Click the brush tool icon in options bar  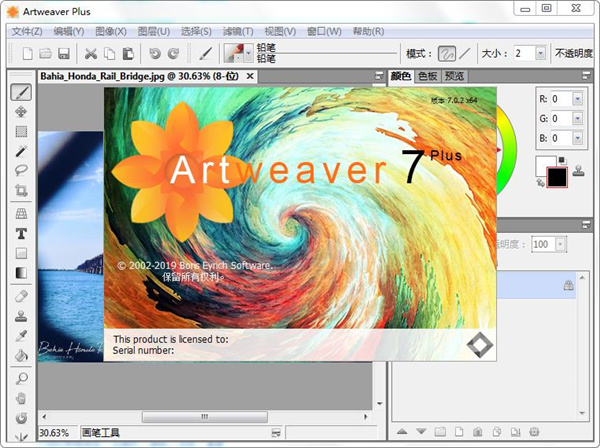pyautogui.click(x=205, y=54)
